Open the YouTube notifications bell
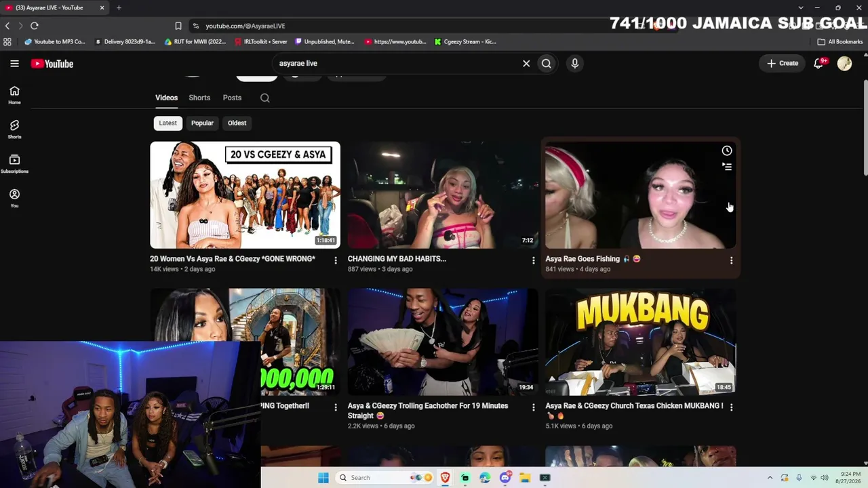This screenshot has width=868, height=488. click(x=818, y=63)
